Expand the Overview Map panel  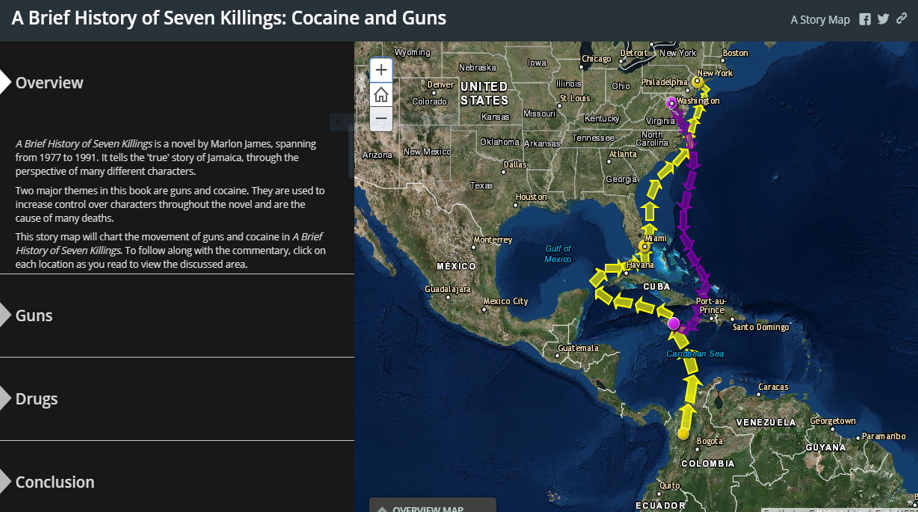point(432,506)
